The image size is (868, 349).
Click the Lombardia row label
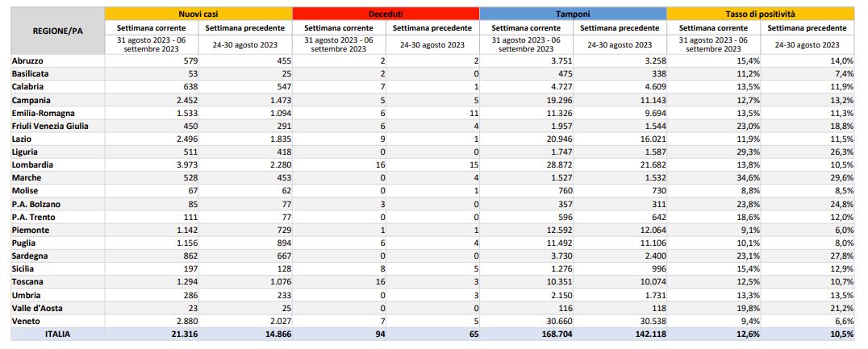pos(32,164)
